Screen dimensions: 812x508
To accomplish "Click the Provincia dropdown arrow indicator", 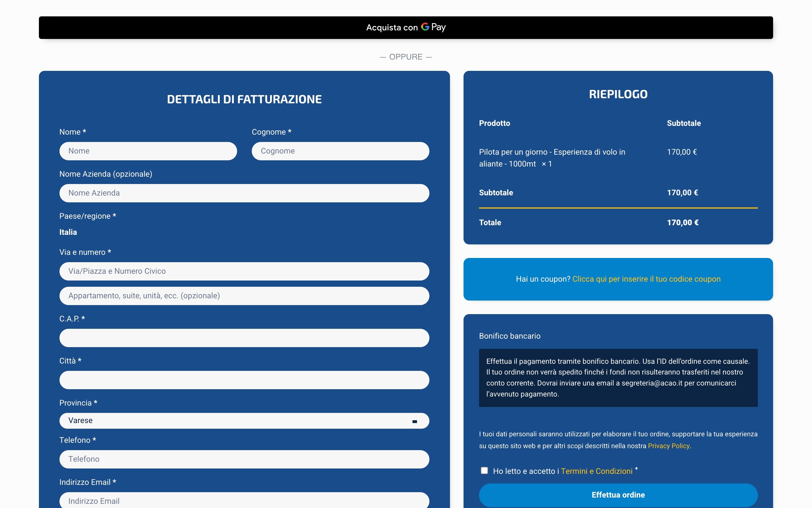I will [x=415, y=421].
